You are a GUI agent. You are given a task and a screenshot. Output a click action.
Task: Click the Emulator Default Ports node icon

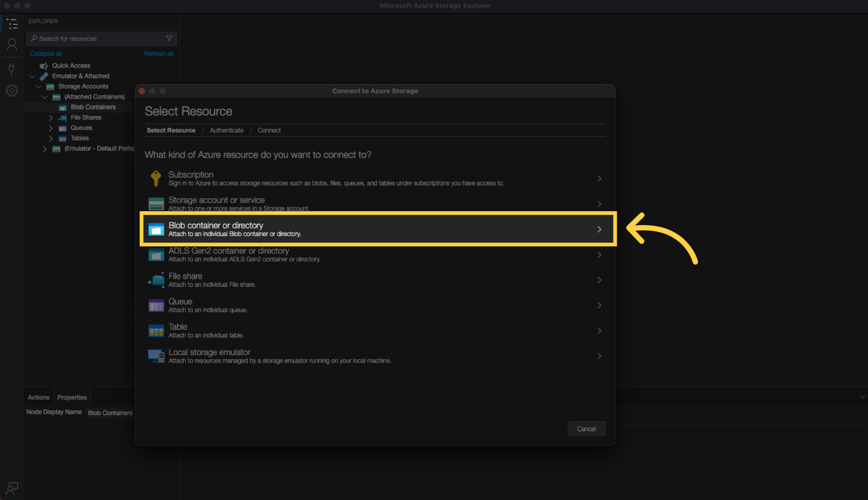coord(57,149)
